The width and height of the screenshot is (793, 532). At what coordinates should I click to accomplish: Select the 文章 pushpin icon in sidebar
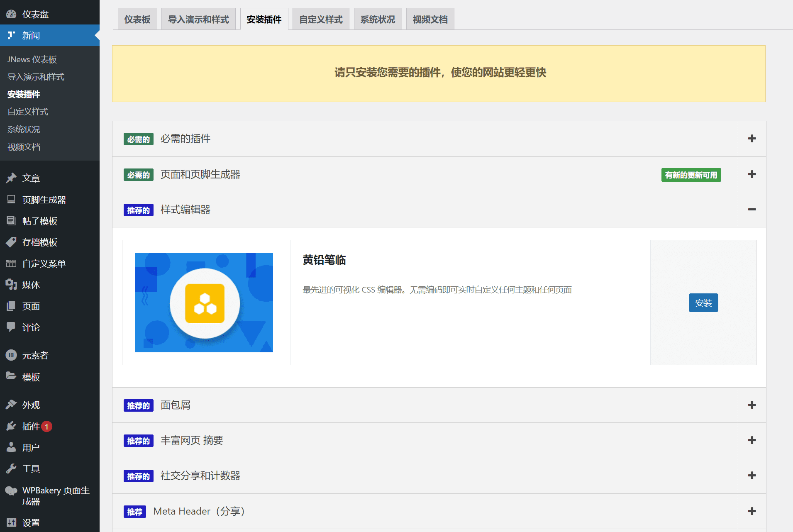point(11,178)
